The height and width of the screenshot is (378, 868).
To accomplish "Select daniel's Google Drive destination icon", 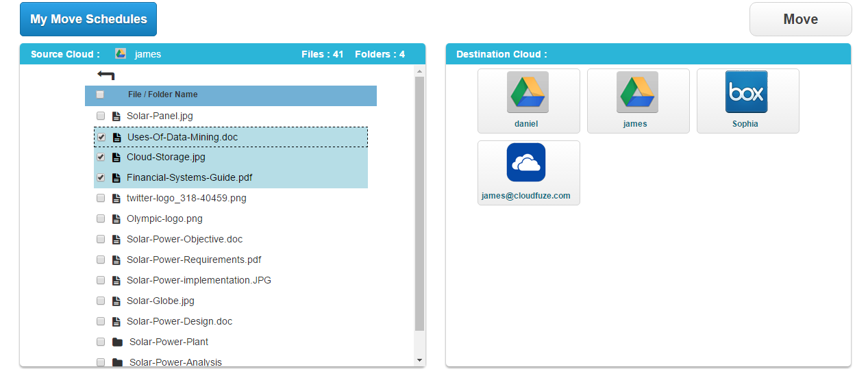I will point(528,92).
